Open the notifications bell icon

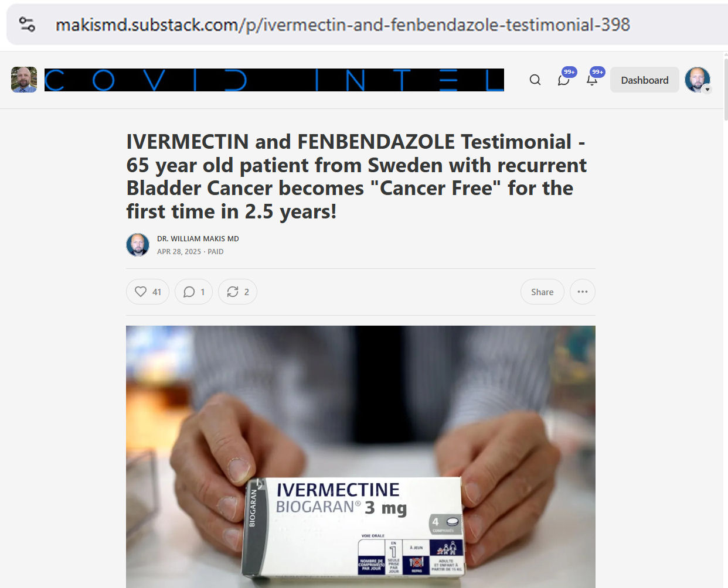pyautogui.click(x=592, y=80)
